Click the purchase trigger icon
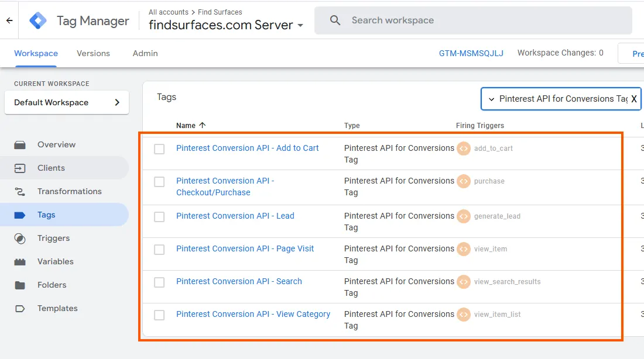The width and height of the screenshot is (644, 359). coord(464,181)
